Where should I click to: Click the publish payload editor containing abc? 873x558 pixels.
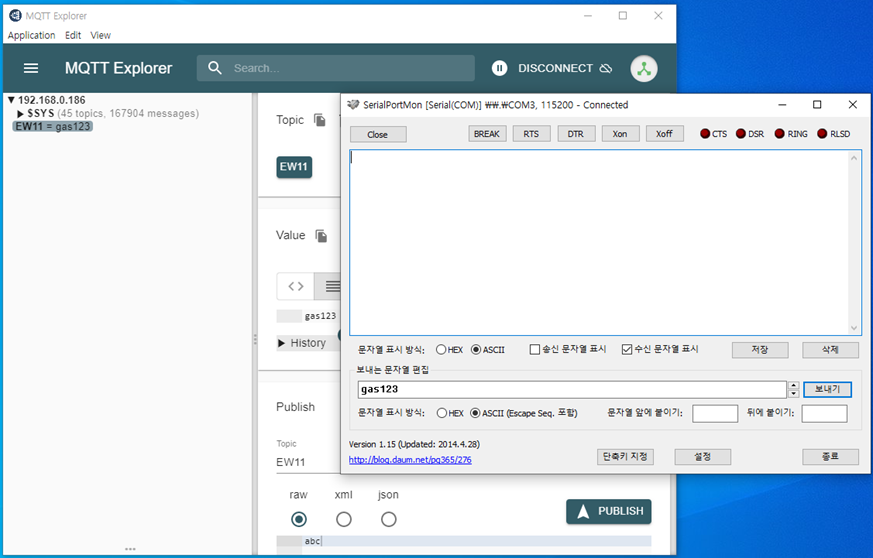pos(477,541)
